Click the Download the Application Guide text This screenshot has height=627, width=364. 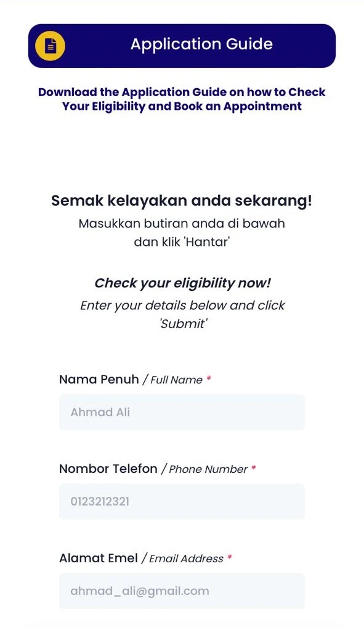pos(182,99)
